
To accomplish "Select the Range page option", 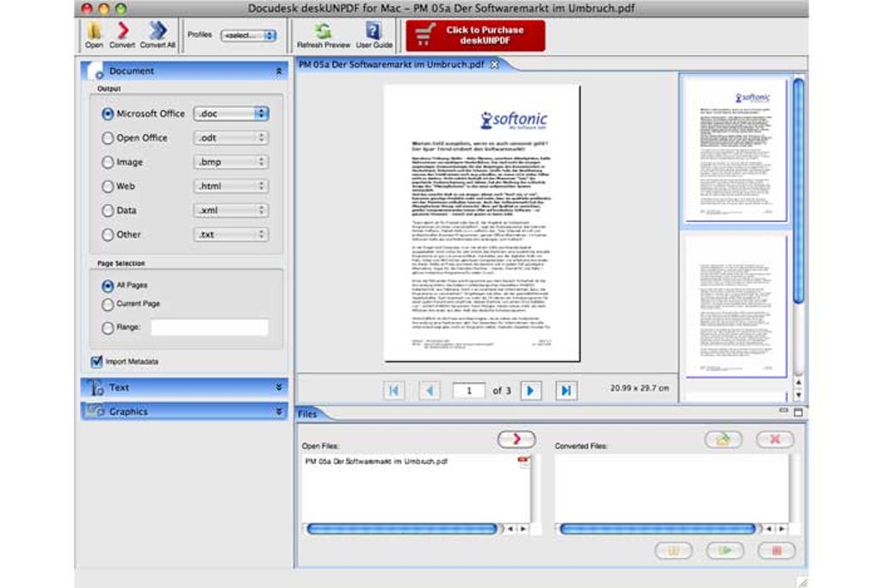I will [108, 328].
